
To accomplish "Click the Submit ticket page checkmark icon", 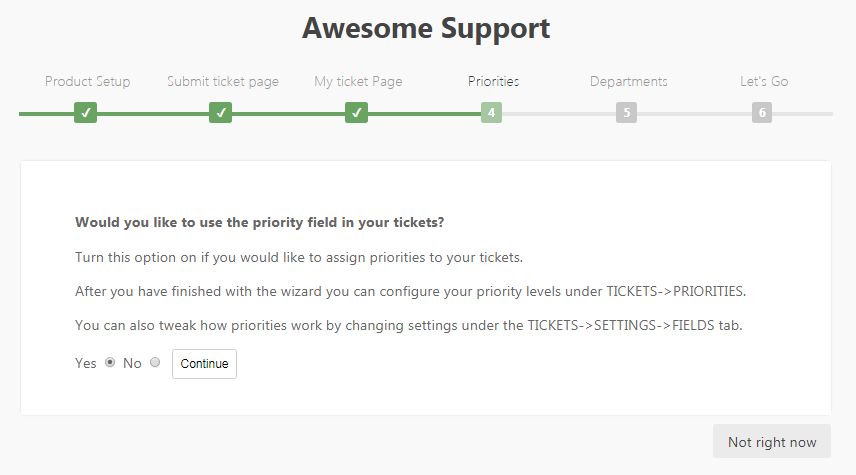I will pyautogui.click(x=221, y=113).
